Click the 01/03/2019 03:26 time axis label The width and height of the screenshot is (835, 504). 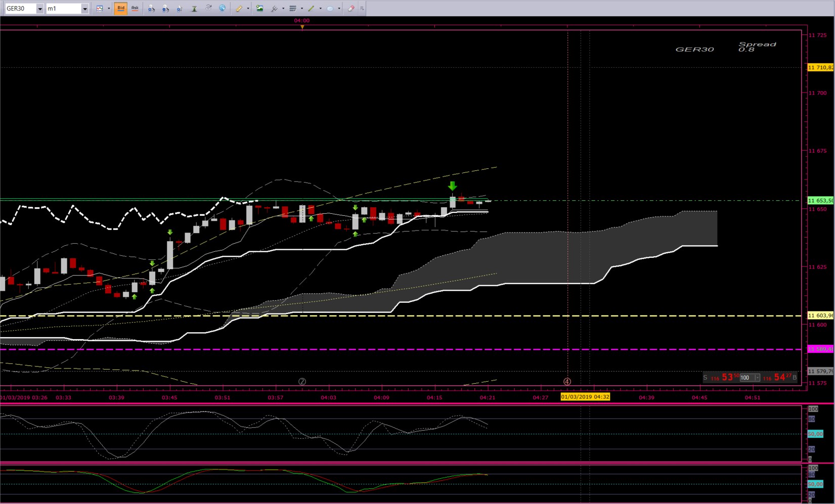click(x=24, y=397)
